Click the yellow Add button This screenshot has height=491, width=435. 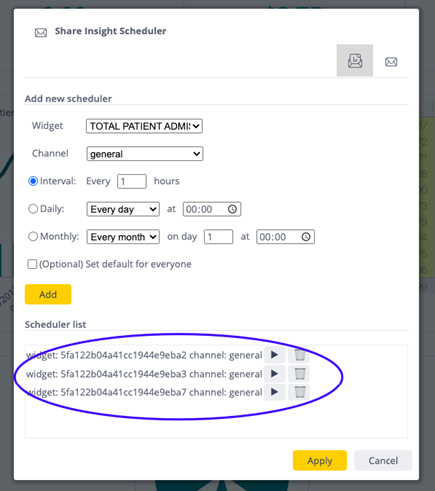(48, 294)
